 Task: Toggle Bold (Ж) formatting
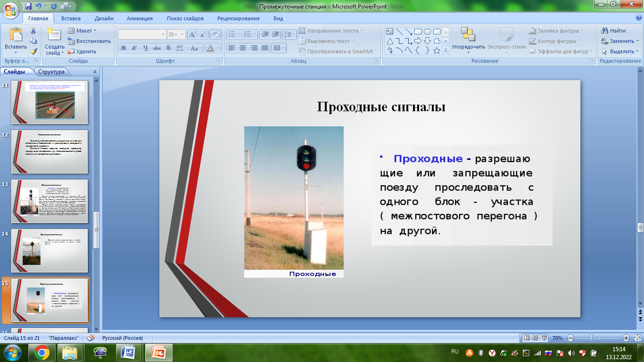pyautogui.click(x=123, y=48)
